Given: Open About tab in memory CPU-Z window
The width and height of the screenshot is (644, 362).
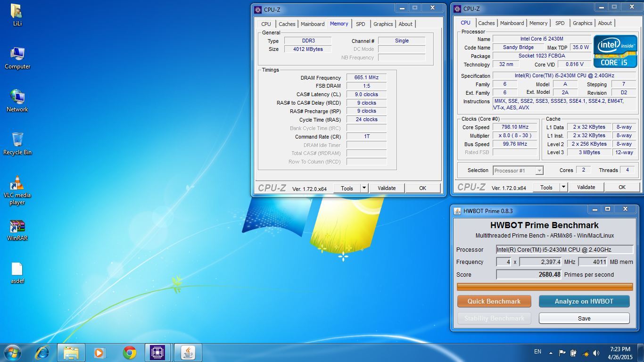Looking at the screenshot, I should (405, 24).
